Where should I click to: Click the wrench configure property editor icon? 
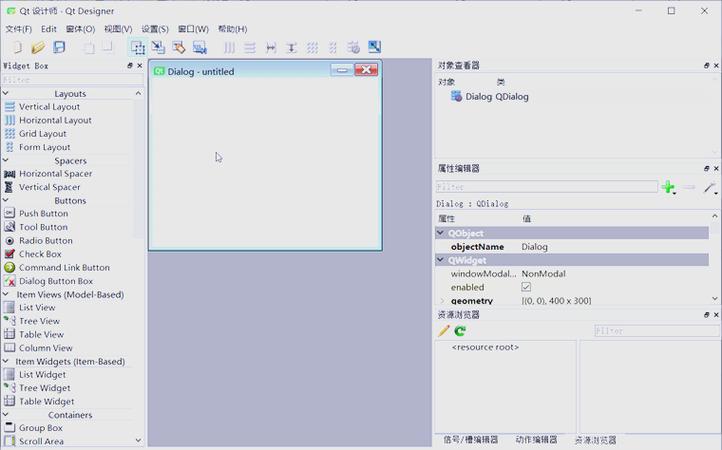(x=710, y=187)
